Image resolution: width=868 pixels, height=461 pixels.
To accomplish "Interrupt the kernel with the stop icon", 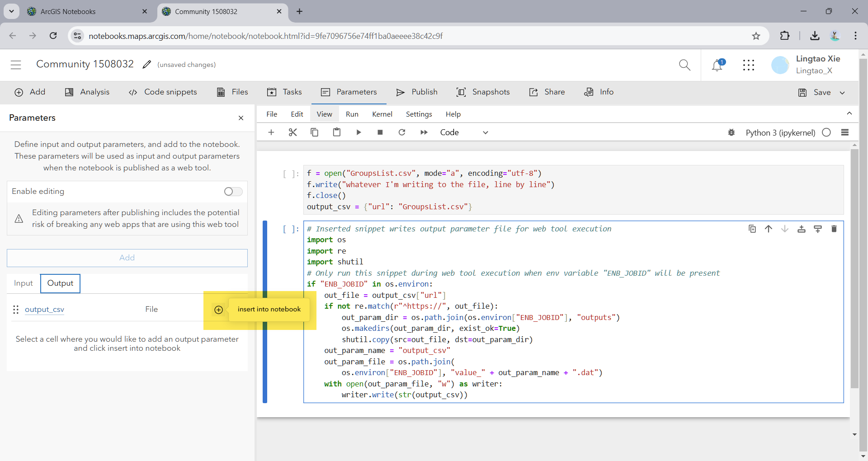I will coord(380,132).
